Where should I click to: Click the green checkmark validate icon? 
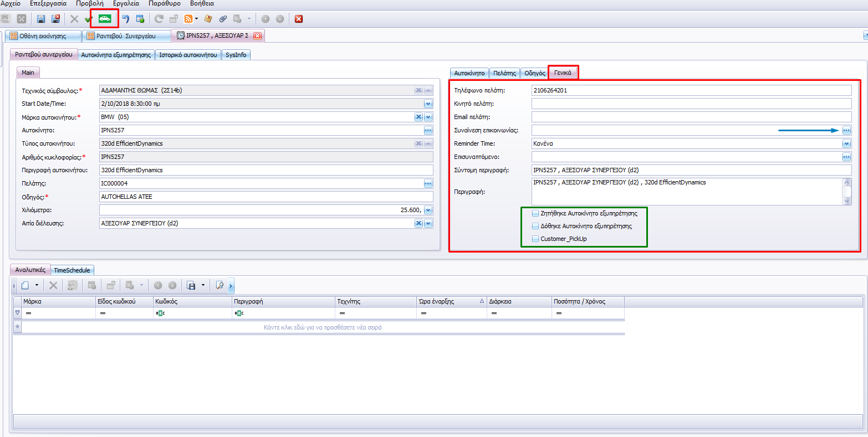click(88, 19)
